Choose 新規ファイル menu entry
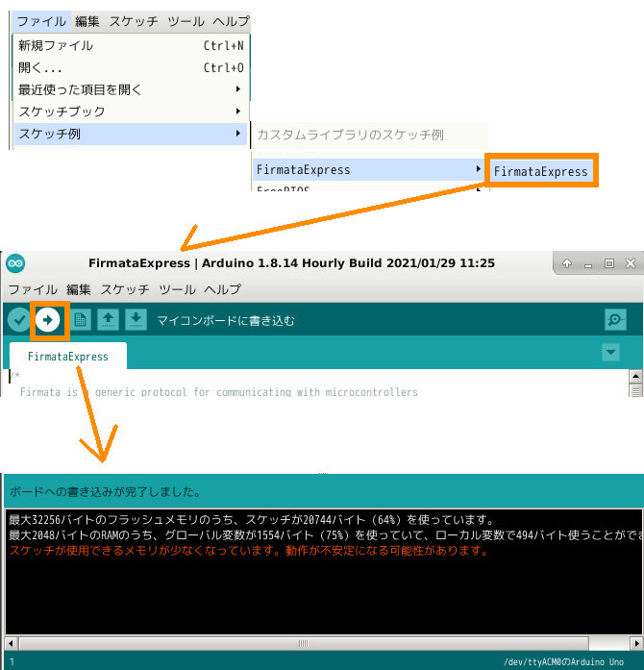Image resolution: width=644 pixels, height=670 pixels. 131,45
